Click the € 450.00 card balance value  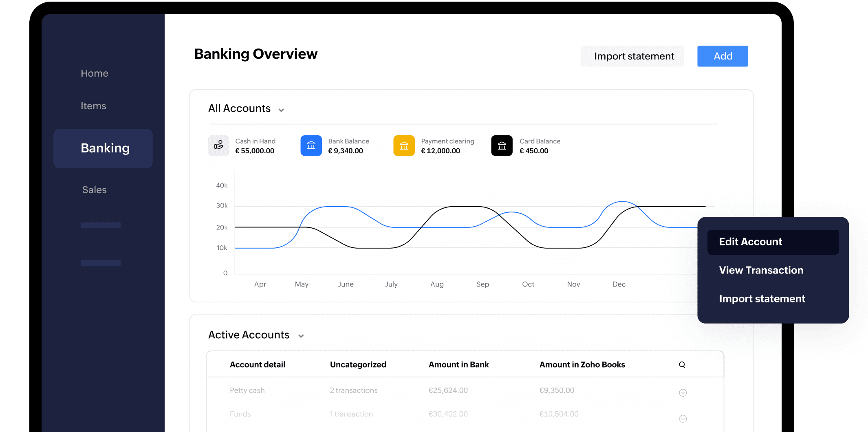coord(534,151)
